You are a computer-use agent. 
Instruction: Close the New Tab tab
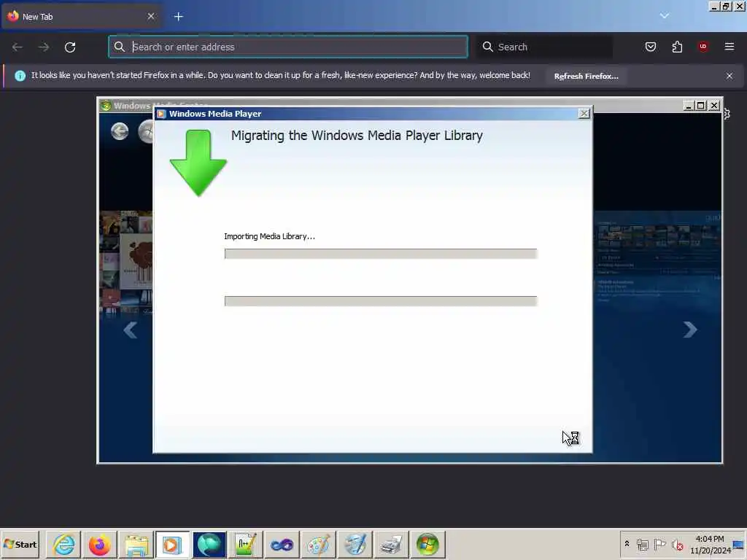pyautogui.click(x=151, y=16)
